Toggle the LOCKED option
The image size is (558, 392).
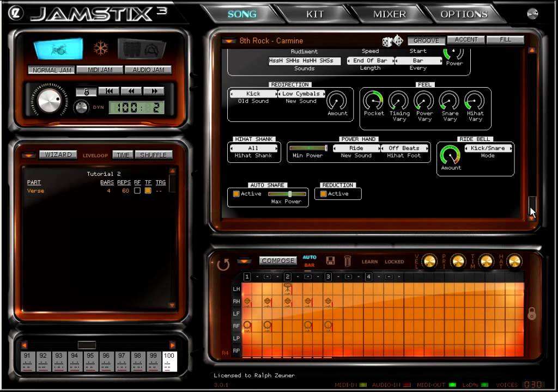click(395, 262)
